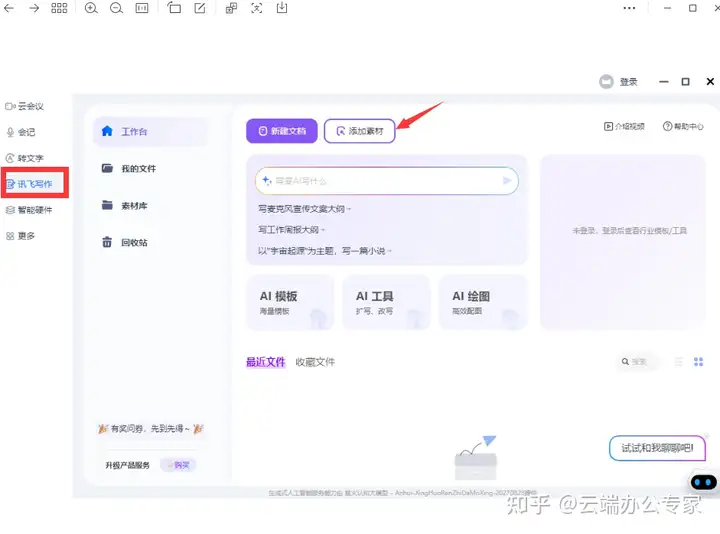Maximize the 讯飞 app window
Viewport: 720px width, 534px height.
(x=685, y=82)
